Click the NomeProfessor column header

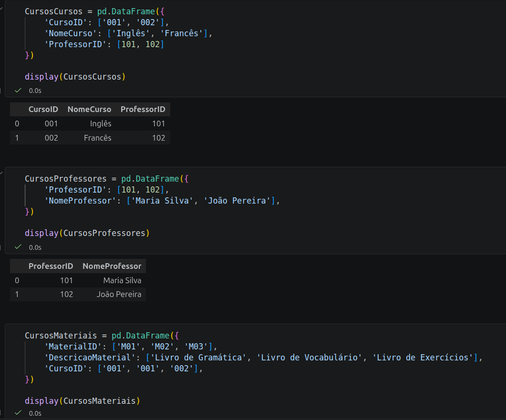[x=112, y=266]
